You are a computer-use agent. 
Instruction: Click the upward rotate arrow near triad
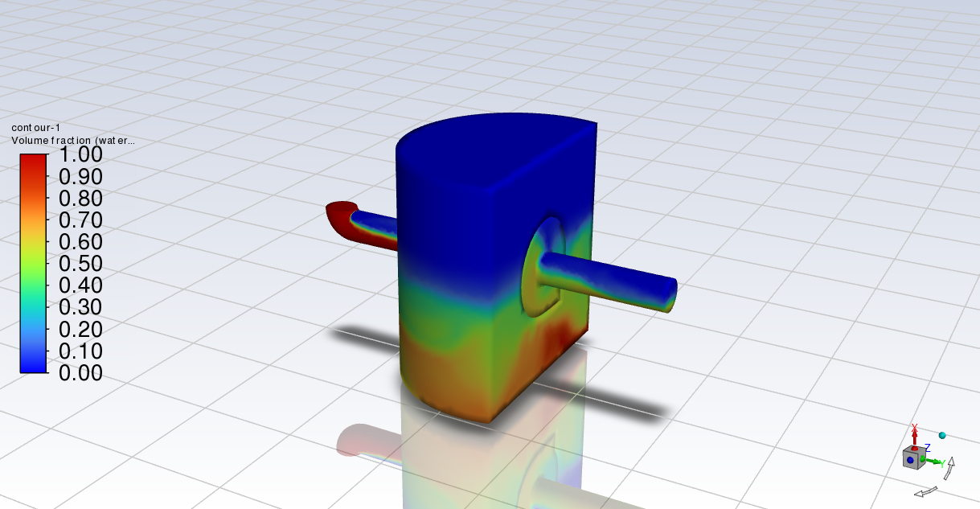[x=951, y=466]
